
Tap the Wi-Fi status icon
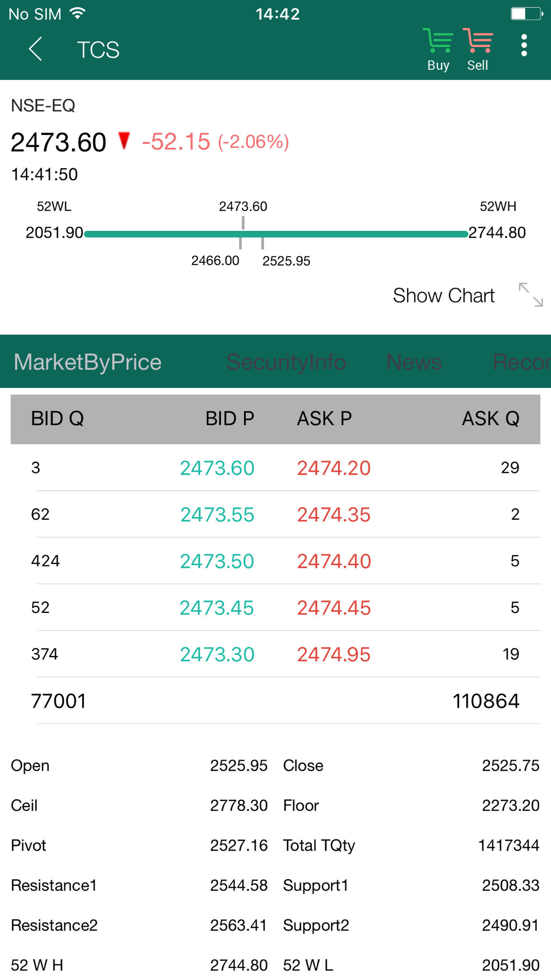(78, 13)
